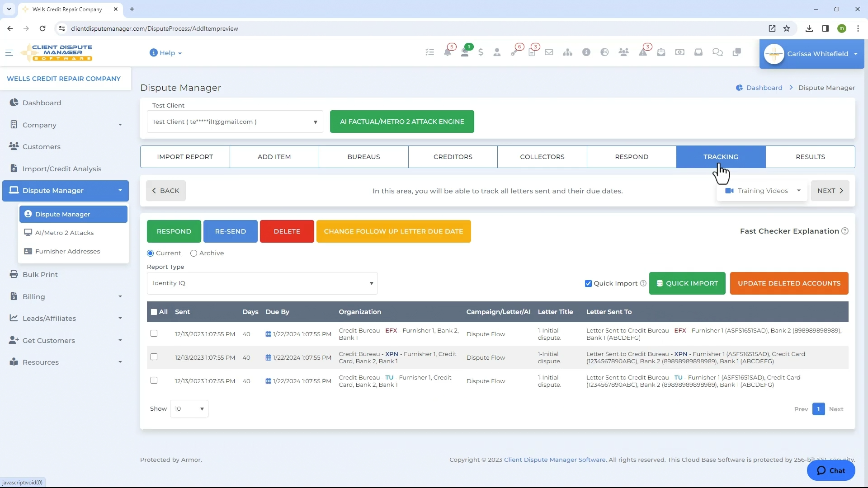Click the green RESPOND button
Image resolution: width=868 pixels, height=488 pixels.
(x=174, y=231)
